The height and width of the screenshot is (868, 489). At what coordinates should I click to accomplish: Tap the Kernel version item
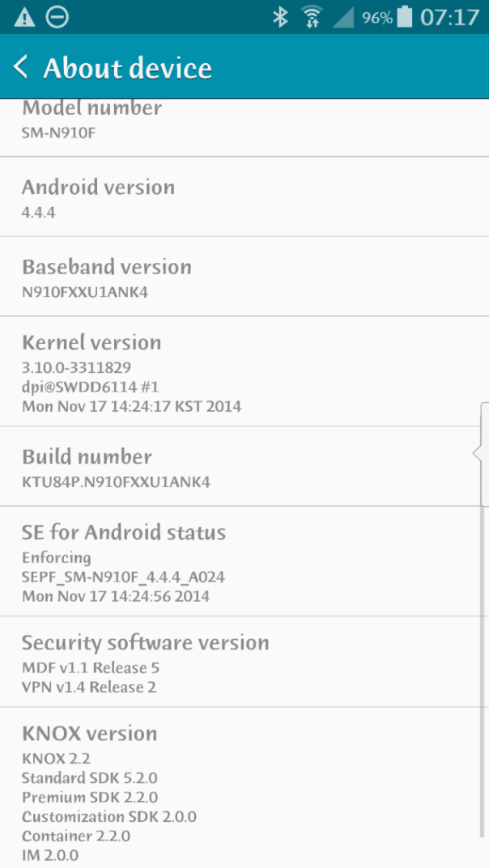[243, 372]
